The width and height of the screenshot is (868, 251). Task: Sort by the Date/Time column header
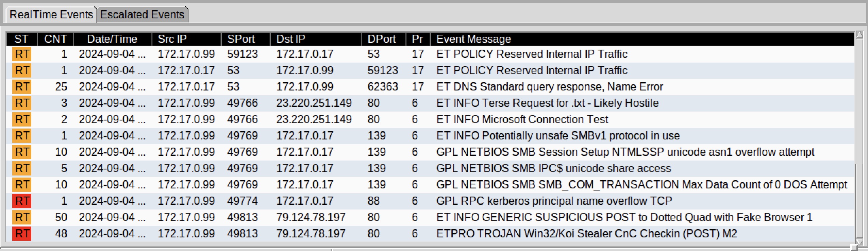coord(112,39)
